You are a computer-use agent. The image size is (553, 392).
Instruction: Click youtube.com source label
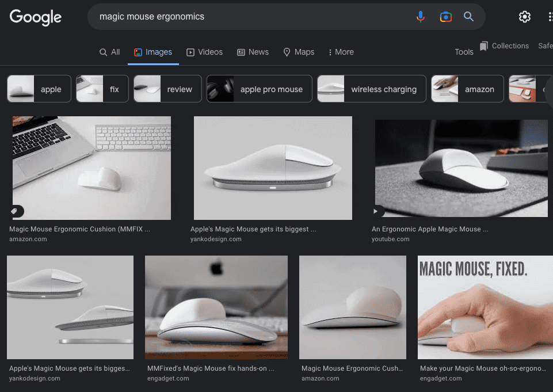390,239
